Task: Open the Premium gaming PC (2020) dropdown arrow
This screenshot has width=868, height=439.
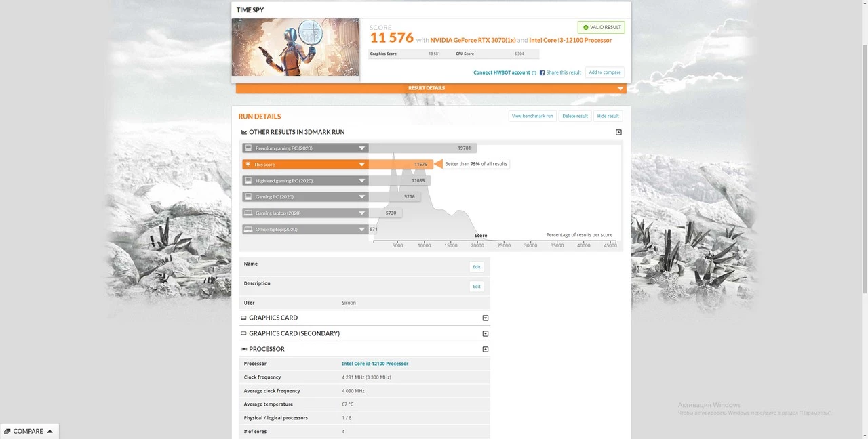Action: (x=362, y=148)
